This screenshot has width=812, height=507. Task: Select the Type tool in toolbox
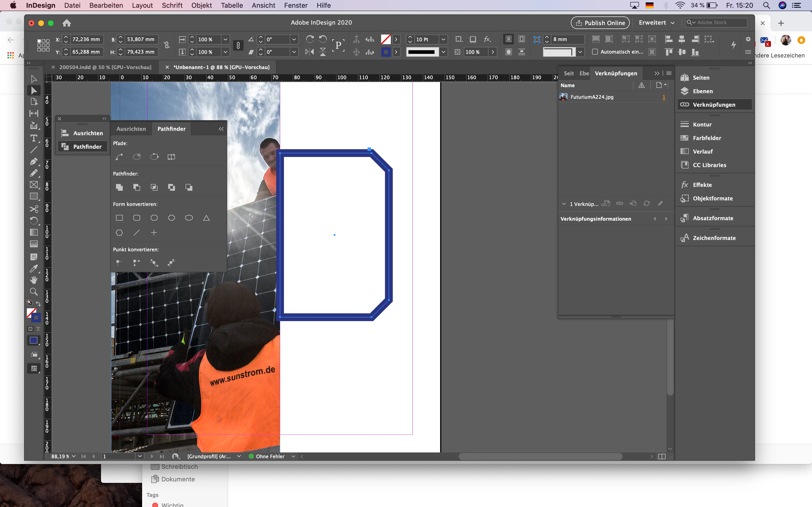click(34, 138)
